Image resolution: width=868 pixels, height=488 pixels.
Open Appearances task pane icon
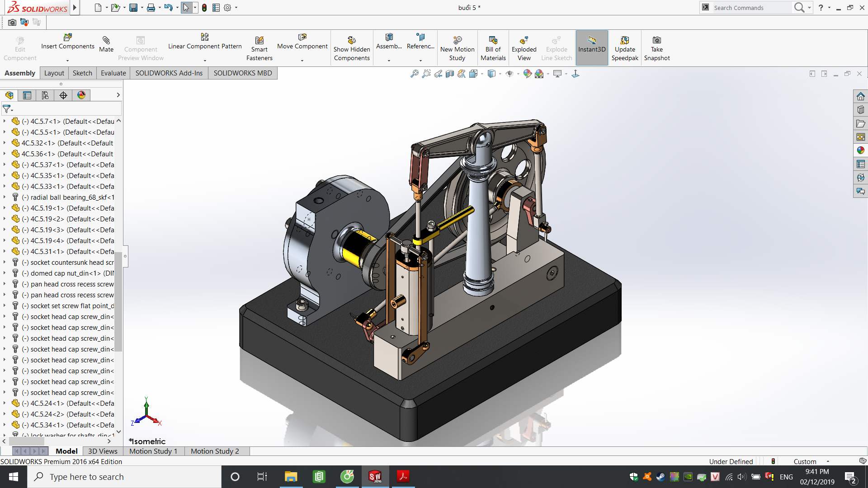[x=860, y=150]
